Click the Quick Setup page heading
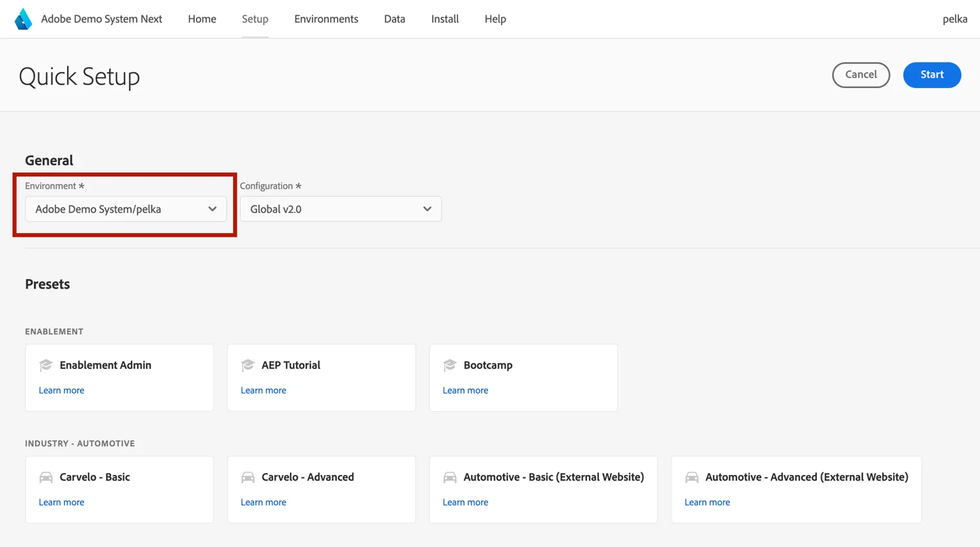Image resolution: width=980 pixels, height=547 pixels. coord(79,77)
